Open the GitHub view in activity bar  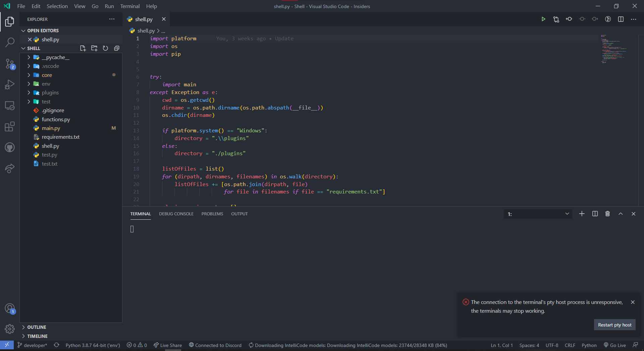pyautogui.click(x=10, y=147)
